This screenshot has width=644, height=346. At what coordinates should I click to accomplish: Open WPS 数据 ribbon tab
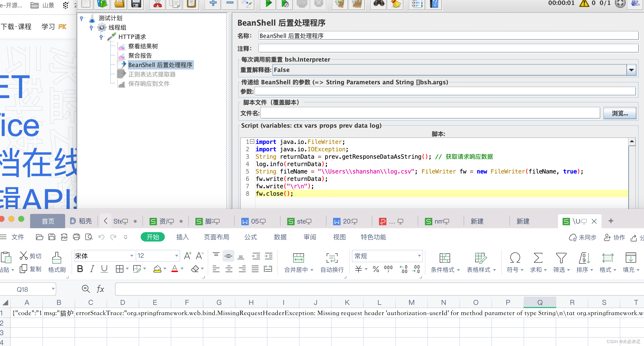(x=280, y=237)
